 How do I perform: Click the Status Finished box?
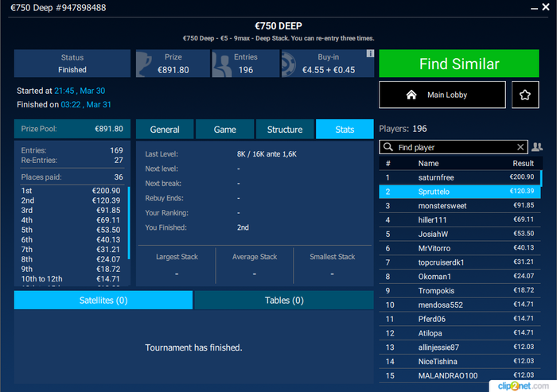72,64
